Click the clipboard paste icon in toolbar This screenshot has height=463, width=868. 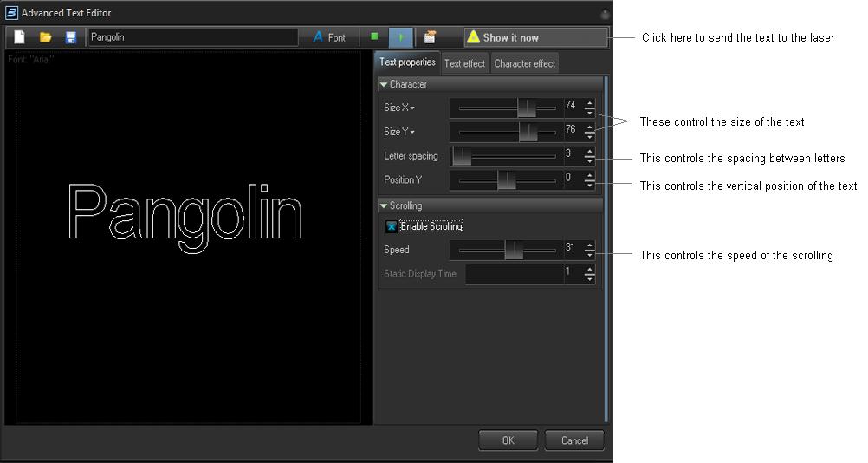pyautogui.click(x=430, y=37)
